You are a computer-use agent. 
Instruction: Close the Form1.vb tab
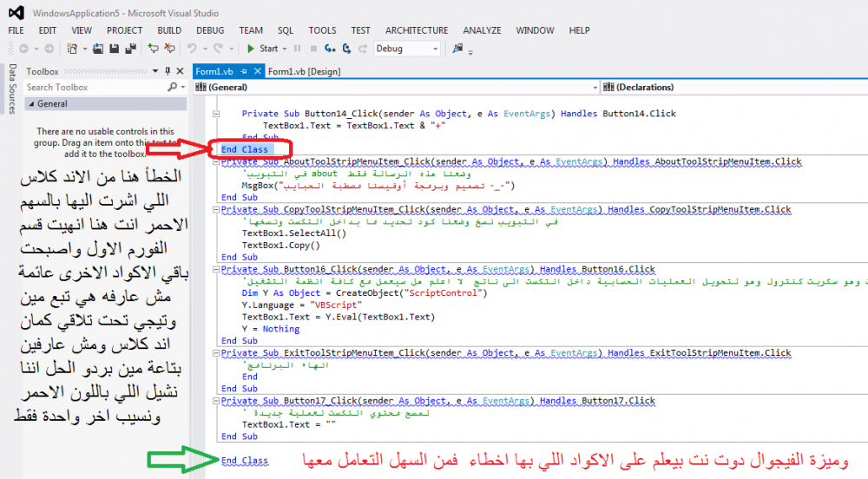click(258, 71)
